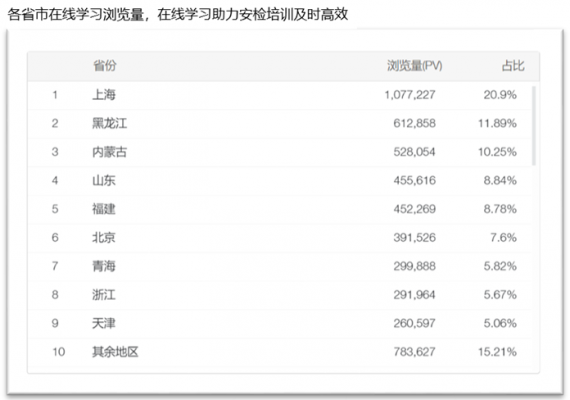Image resolution: width=570 pixels, height=400 pixels.
Task: Click the 10.25% share value
Action: click(497, 152)
